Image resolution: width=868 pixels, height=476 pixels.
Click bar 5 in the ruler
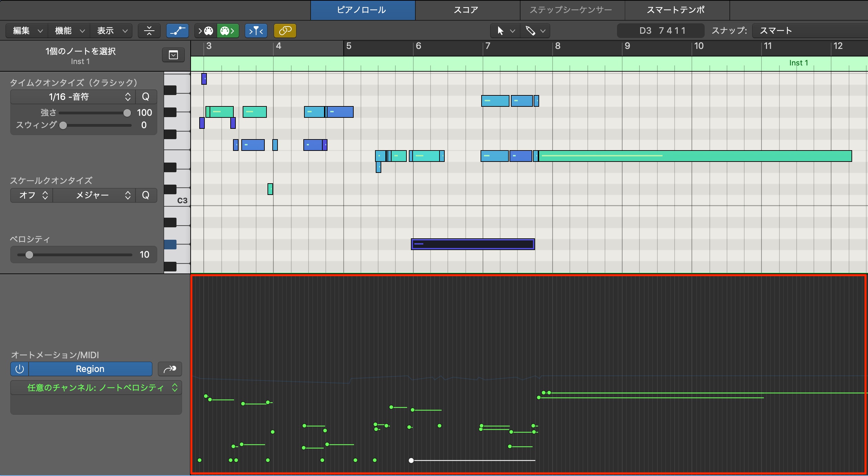pos(349,46)
